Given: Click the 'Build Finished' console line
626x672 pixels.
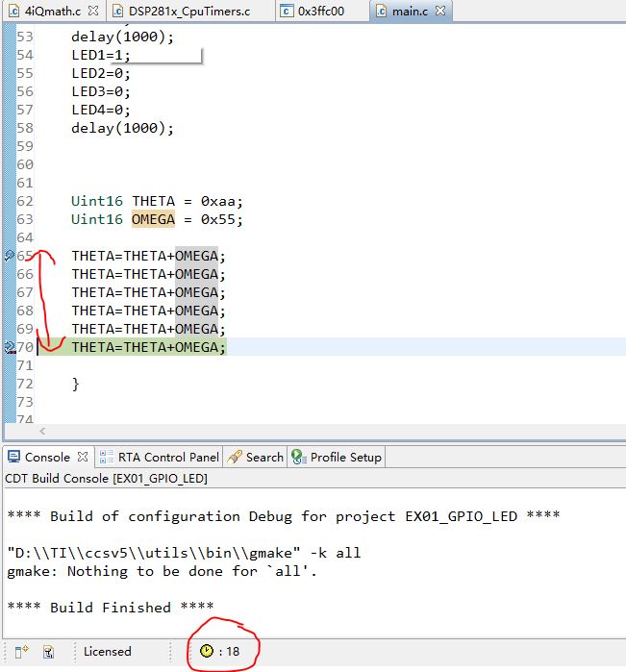Looking at the screenshot, I should [x=111, y=608].
